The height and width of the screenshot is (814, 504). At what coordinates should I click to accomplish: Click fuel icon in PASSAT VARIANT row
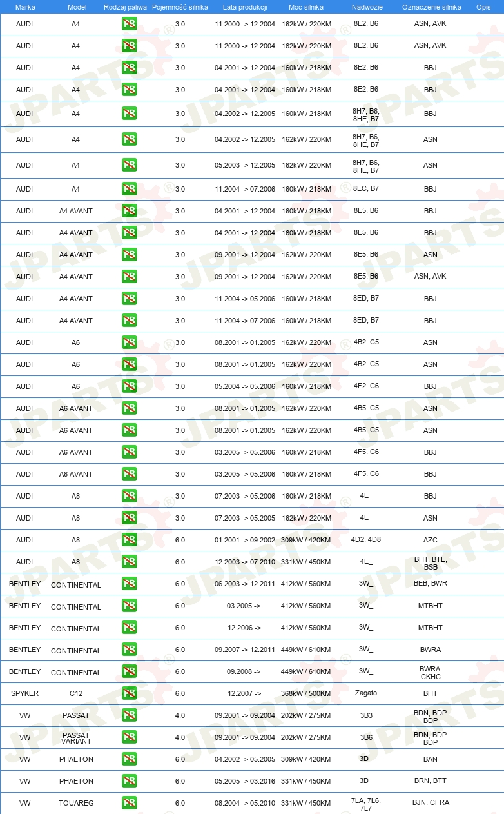[129, 737]
